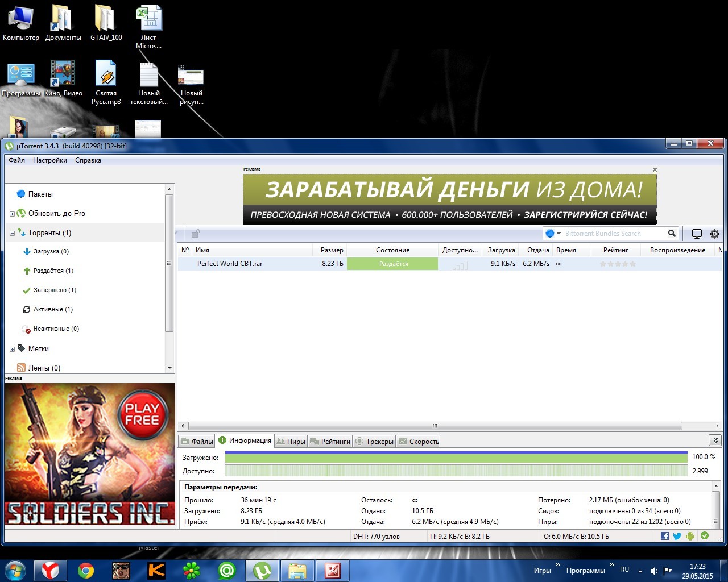The image size is (728, 582).
Task: Open the uTorrent preferences gear icon
Action: (x=714, y=234)
